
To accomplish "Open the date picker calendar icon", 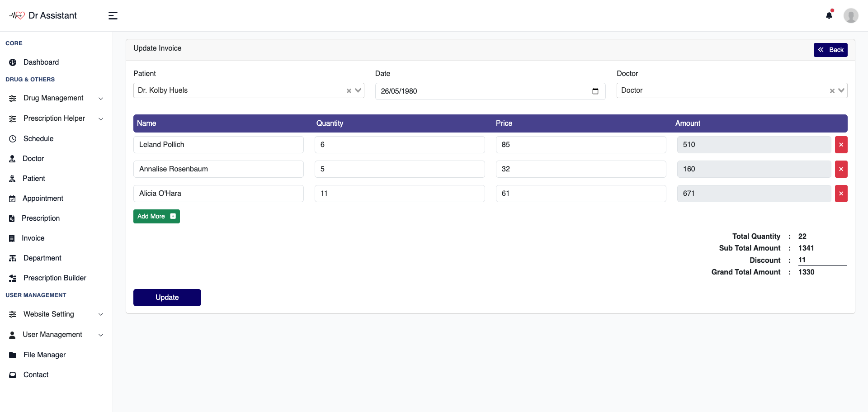I will click(595, 91).
